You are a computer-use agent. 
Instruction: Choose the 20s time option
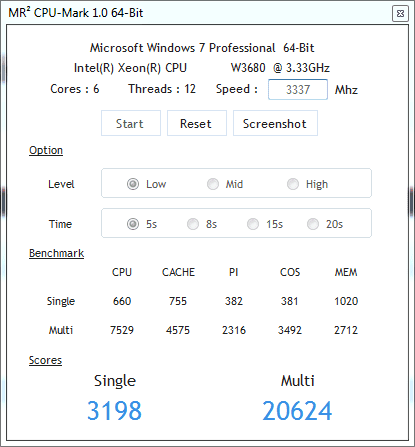coord(313,224)
